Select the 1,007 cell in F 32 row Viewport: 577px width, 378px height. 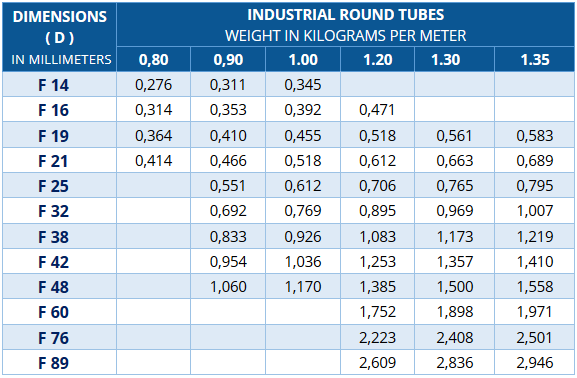535,211
